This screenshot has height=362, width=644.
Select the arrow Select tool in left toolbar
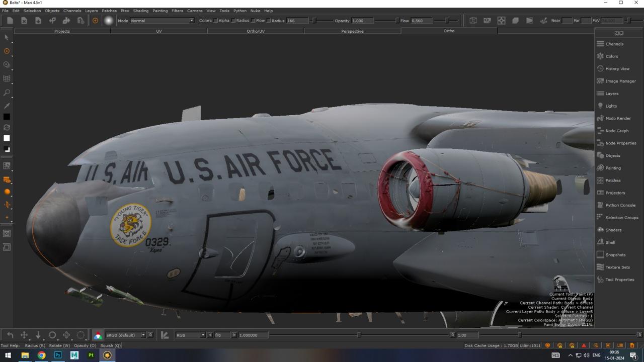(7, 38)
